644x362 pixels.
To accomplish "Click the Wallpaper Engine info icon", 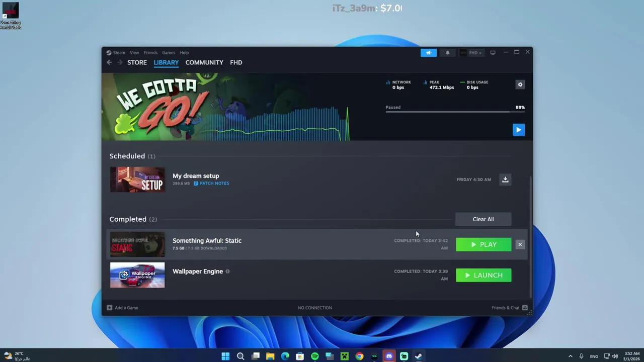I will coord(227,271).
